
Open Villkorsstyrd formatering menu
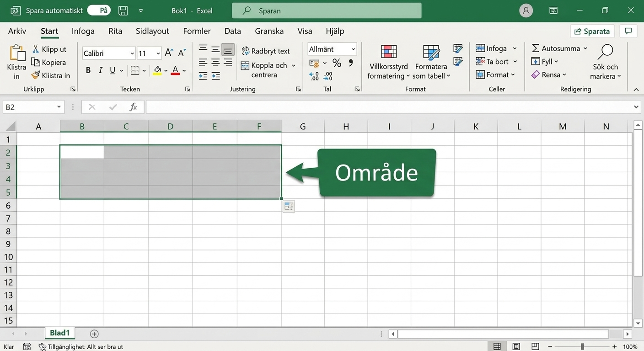(x=388, y=62)
